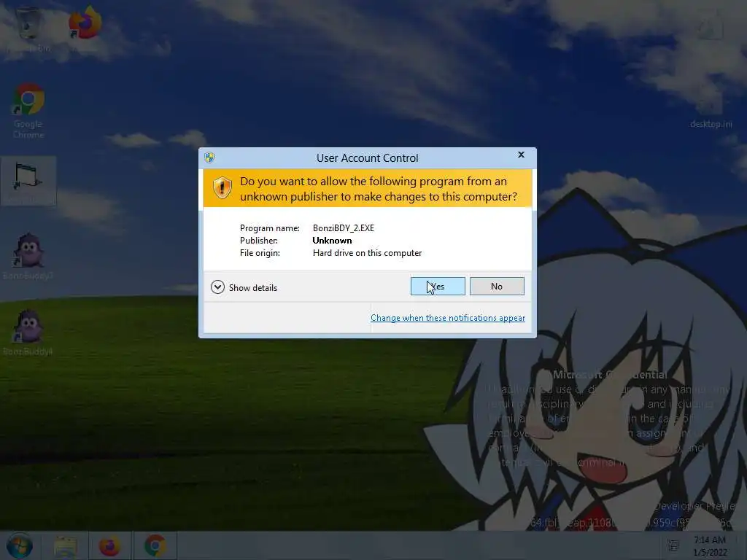Viewport: 747px width, 560px height.
Task: Select the BonziBDY_2.EXE program name text
Action: [343, 228]
